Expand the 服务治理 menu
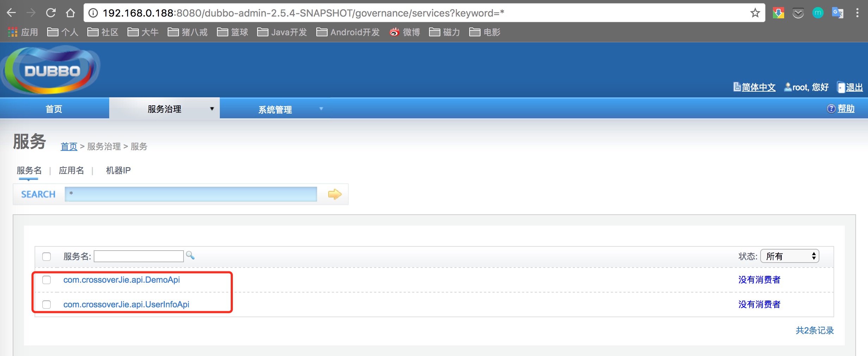The width and height of the screenshot is (868, 356). [x=165, y=109]
